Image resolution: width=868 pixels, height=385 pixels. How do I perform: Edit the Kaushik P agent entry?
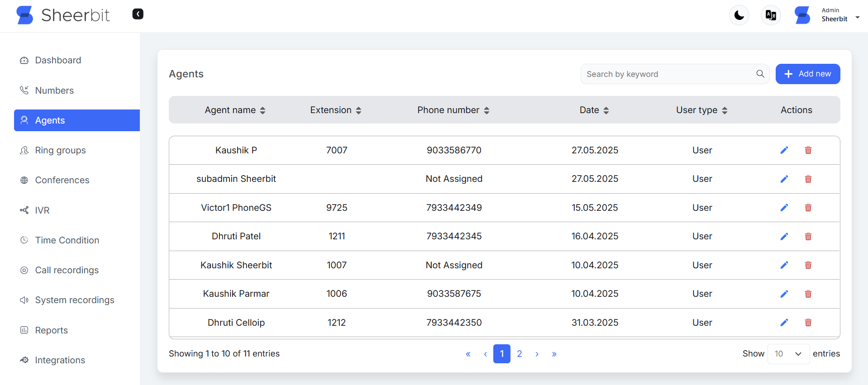click(x=784, y=150)
